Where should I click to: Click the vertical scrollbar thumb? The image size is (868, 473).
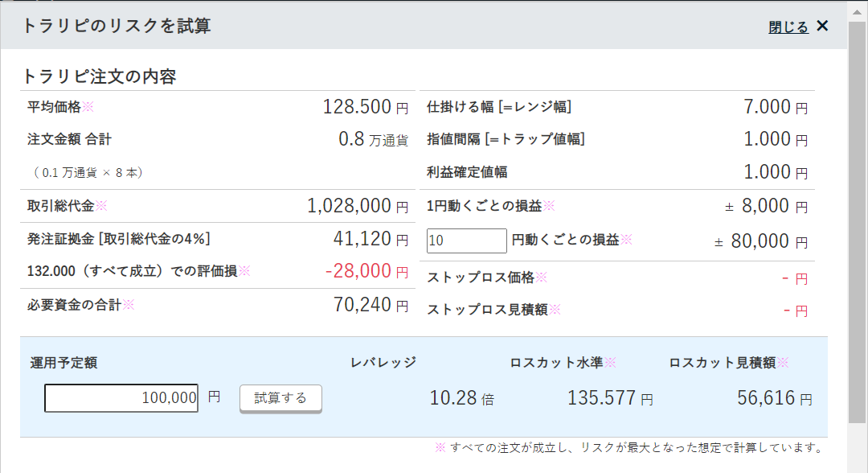coord(857,221)
